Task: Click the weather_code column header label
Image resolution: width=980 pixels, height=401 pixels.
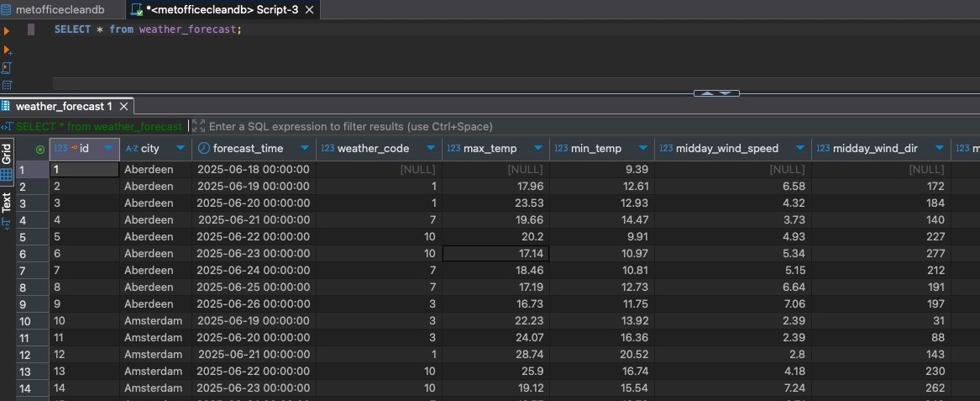Action: pos(373,148)
